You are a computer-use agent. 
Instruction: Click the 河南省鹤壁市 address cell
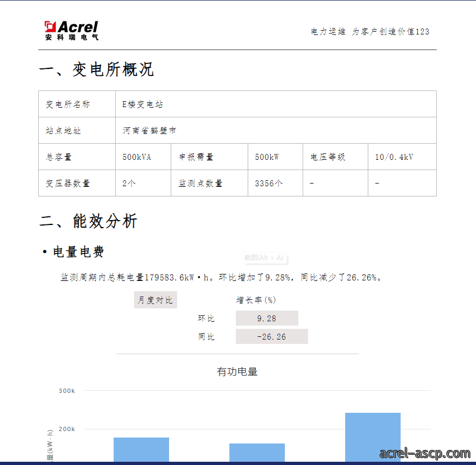[276, 130]
